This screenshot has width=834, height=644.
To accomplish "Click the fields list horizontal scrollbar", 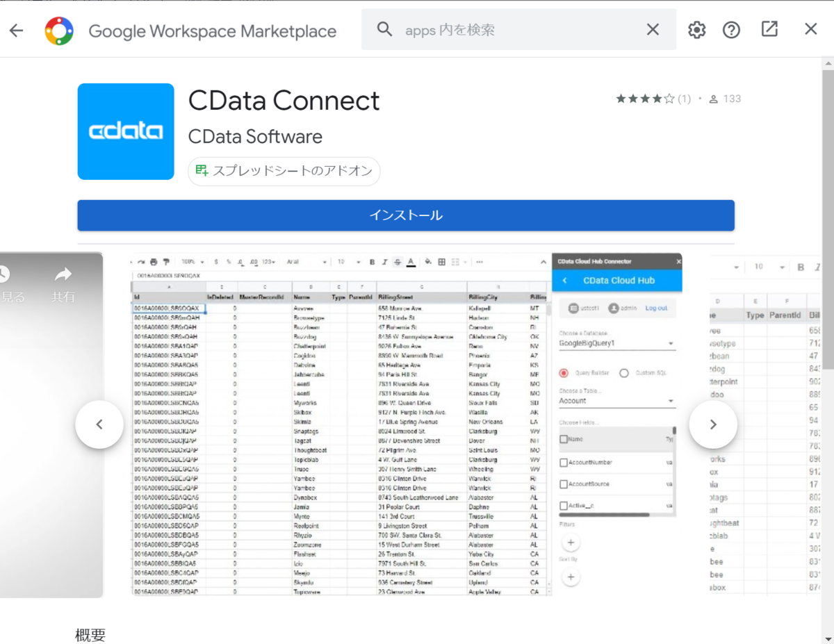I will pyautogui.click(x=604, y=515).
